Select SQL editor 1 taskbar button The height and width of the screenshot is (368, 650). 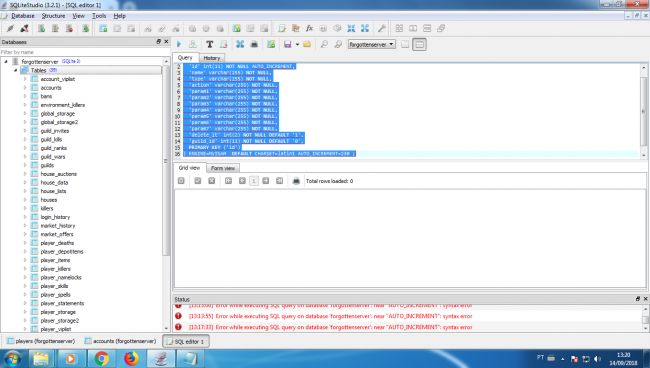click(x=186, y=341)
